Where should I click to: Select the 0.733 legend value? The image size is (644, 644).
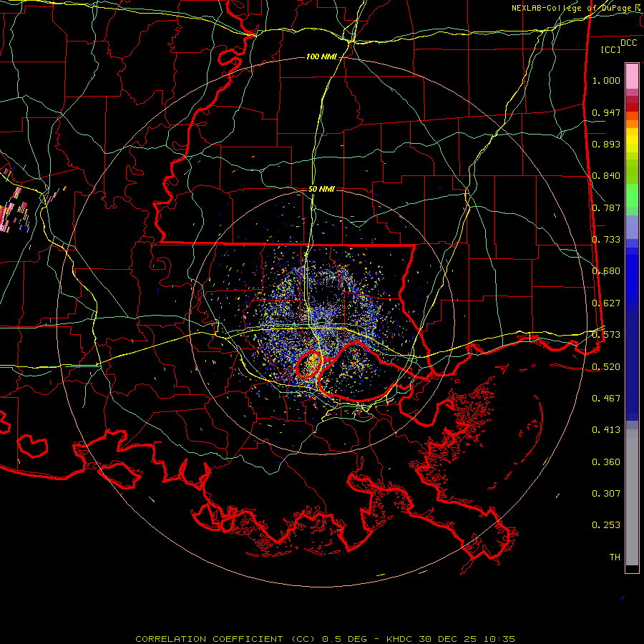606,240
